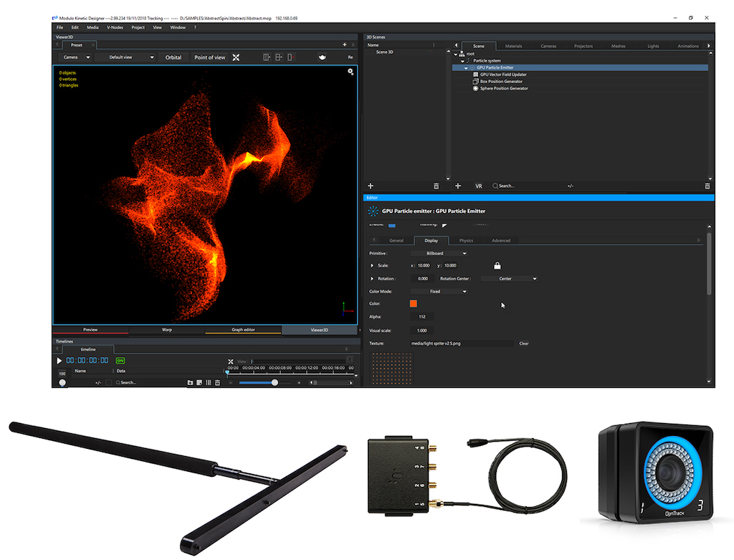
Task: Click the scale lock padlock icon
Action: click(497, 265)
